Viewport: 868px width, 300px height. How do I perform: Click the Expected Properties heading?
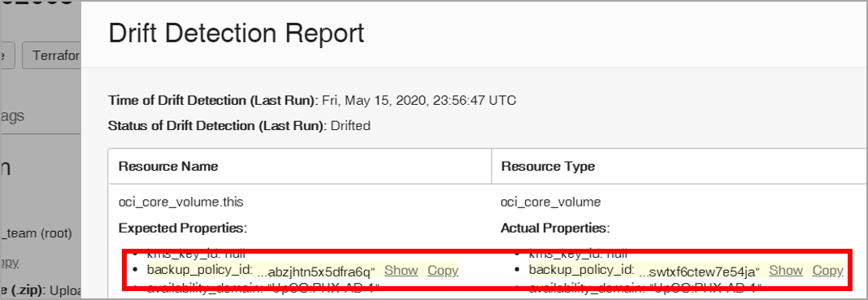183,228
